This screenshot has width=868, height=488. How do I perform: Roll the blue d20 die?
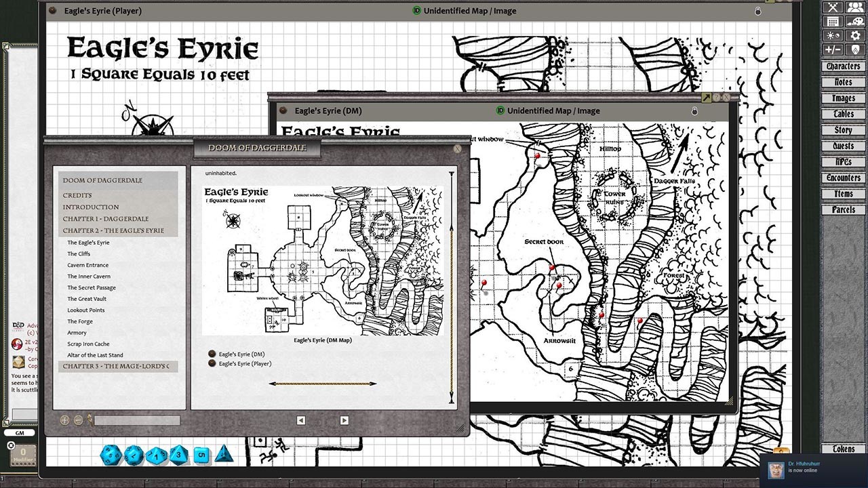[110, 455]
